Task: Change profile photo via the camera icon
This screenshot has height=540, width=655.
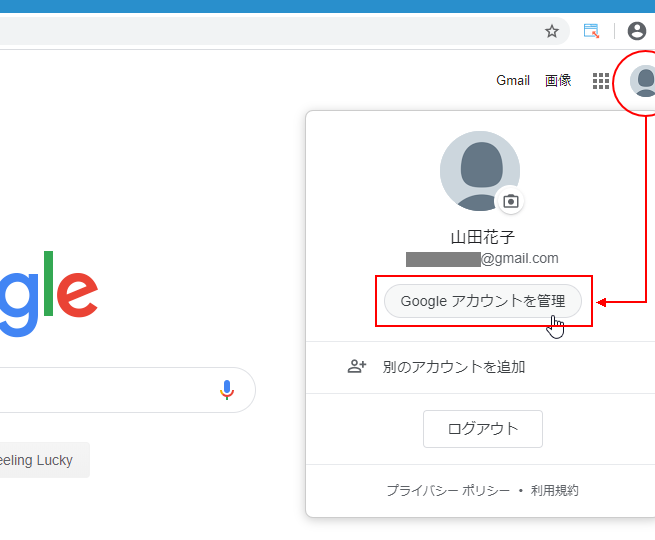Action: click(510, 201)
